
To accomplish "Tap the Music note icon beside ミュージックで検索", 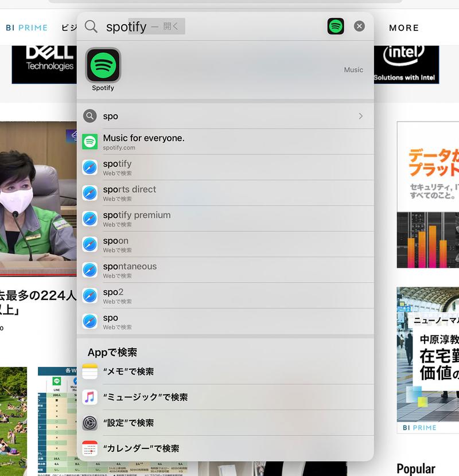I will pos(90,397).
